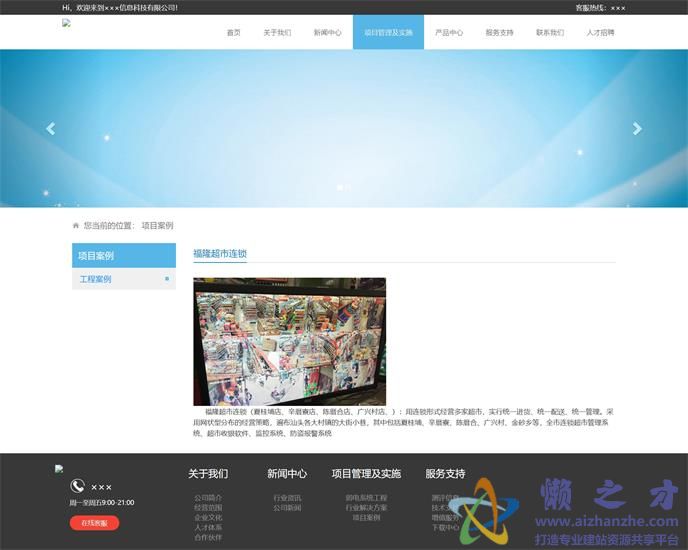Viewport: 688px width, 550px height.
Task: Open the 行业资讯 footer link
Action: tap(287, 498)
